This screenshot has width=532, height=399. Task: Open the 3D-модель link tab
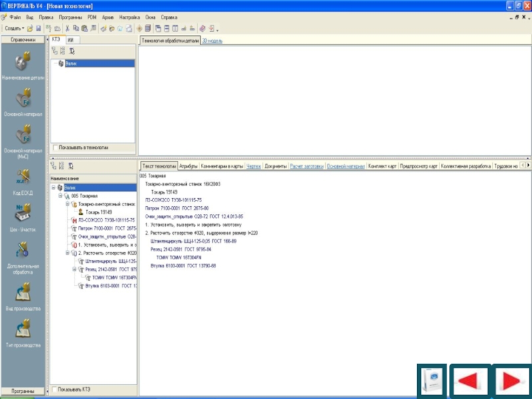pyautogui.click(x=212, y=41)
